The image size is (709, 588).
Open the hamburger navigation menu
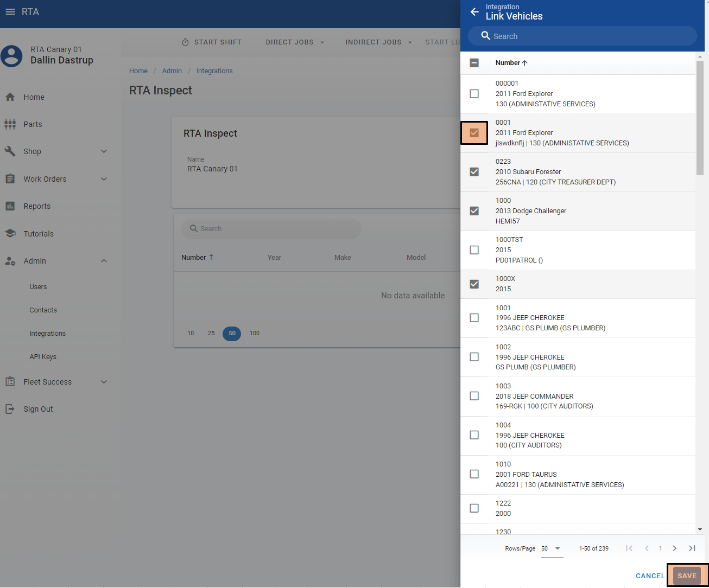coord(10,12)
